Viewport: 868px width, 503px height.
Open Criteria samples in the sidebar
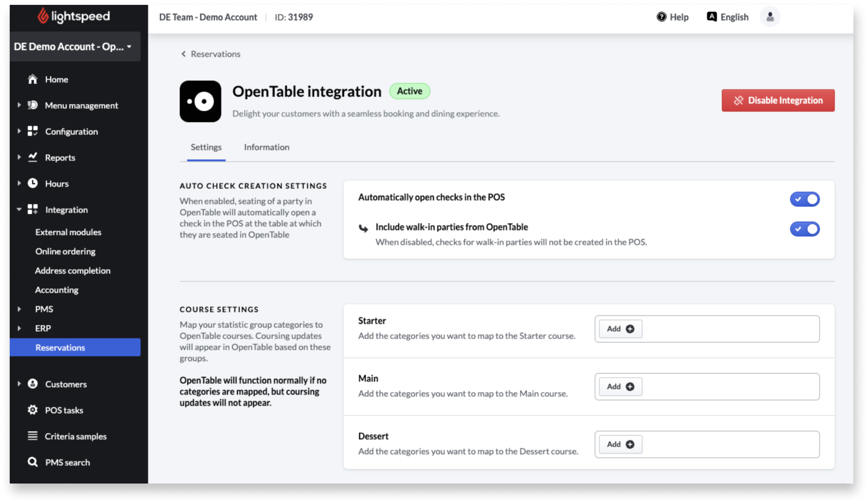coord(76,436)
